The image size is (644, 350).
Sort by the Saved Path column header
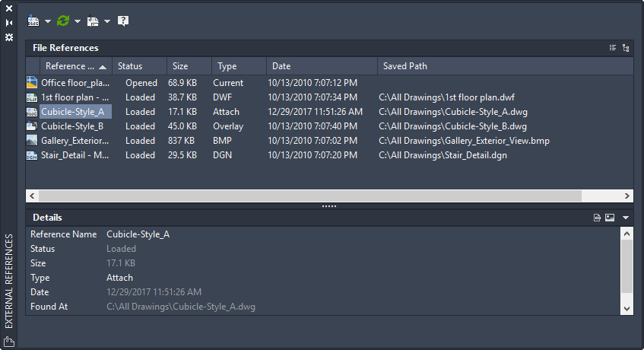pos(405,66)
